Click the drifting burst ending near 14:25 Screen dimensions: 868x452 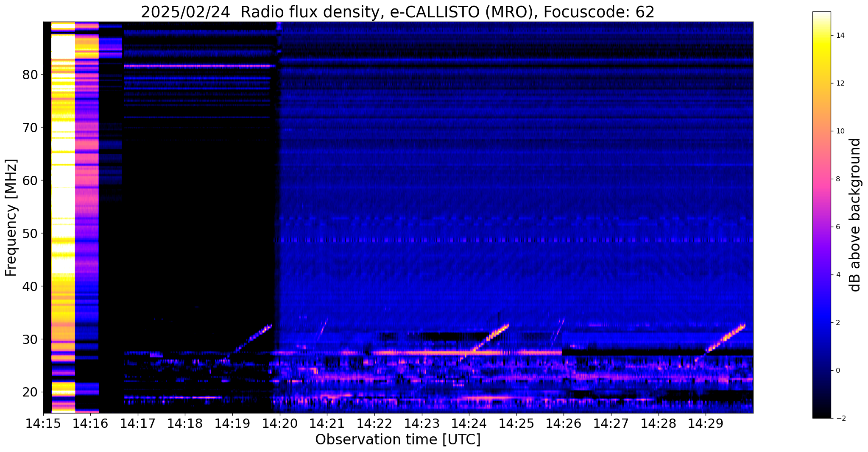pos(486,341)
